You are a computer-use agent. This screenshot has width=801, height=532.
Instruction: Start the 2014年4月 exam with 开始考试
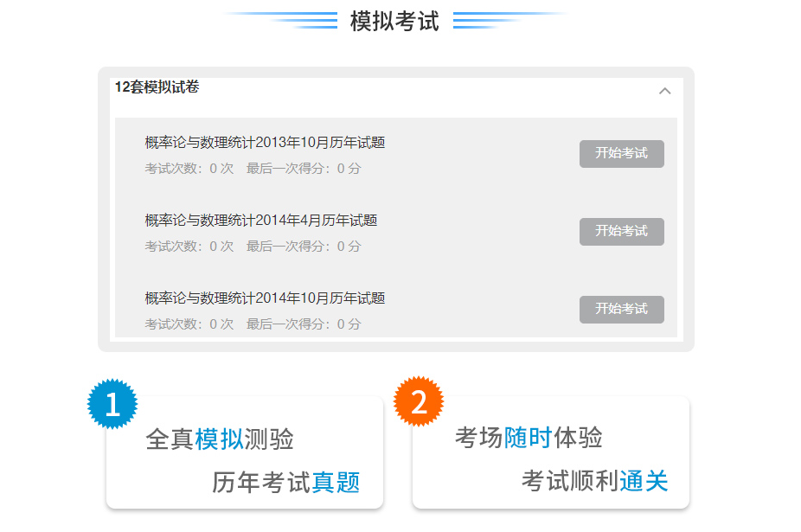point(622,232)
